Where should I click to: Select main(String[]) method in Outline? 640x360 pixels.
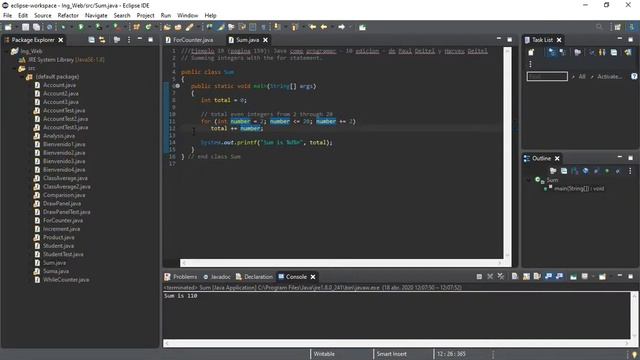[579, 189]
